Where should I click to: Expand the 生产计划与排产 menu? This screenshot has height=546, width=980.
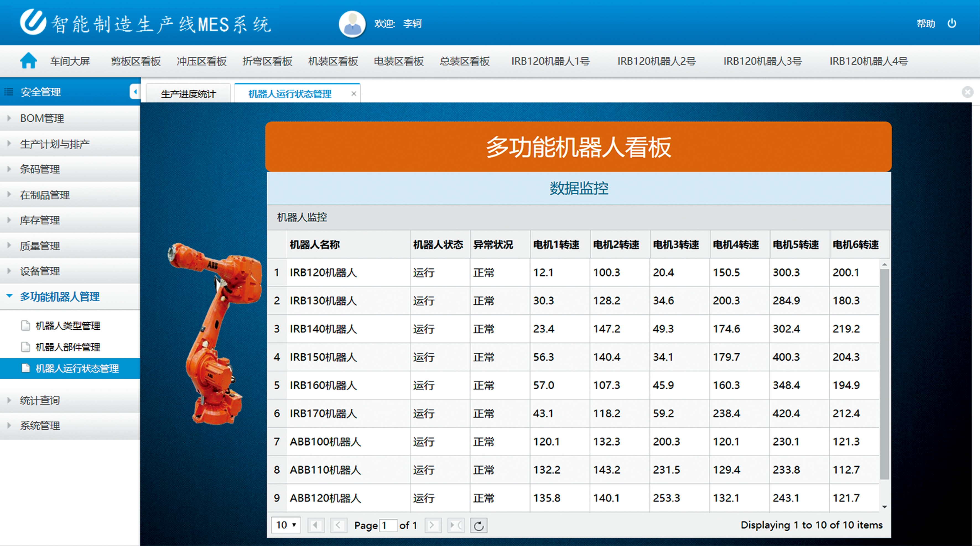pos(70,144)
